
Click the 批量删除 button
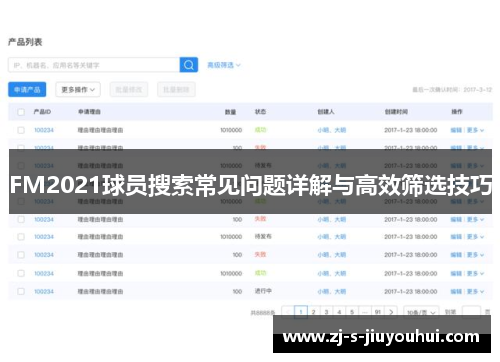176,89
